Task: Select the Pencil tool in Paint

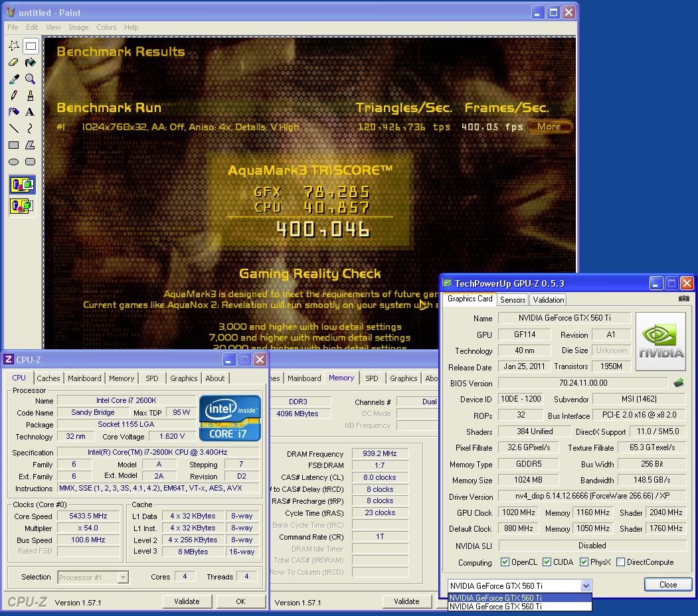Action: tap(14, 95)
